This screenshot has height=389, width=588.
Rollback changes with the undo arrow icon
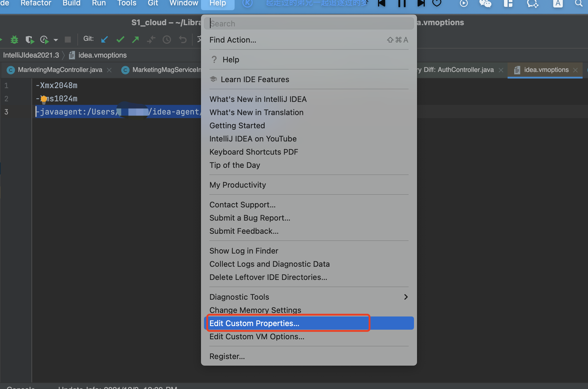pyautogui.click(x=182, y=39)
